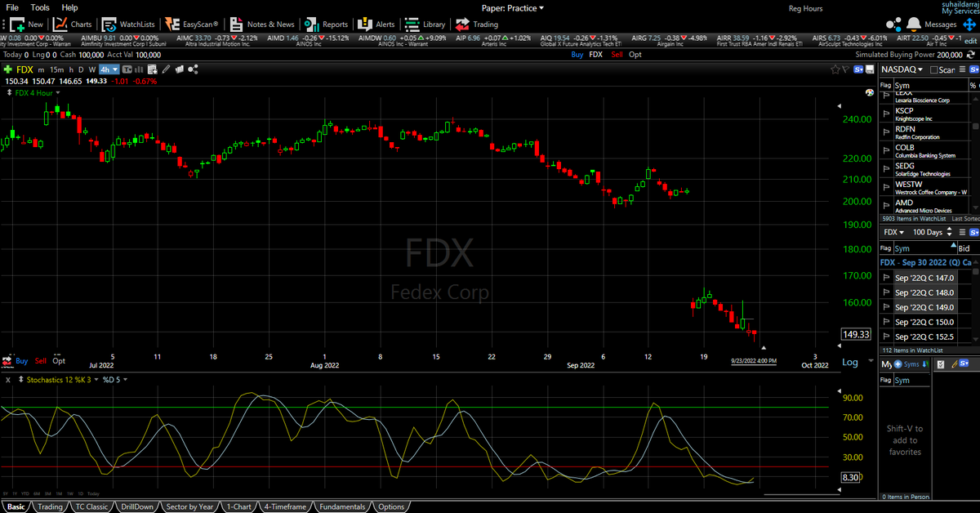Select the 15m timeframe button
The width and height of the screenshot is (980, 513).
tap(57, 69)
